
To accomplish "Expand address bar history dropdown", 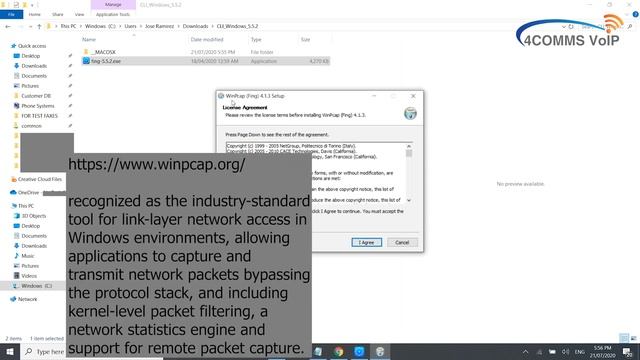I will click(x=564, y=26).
